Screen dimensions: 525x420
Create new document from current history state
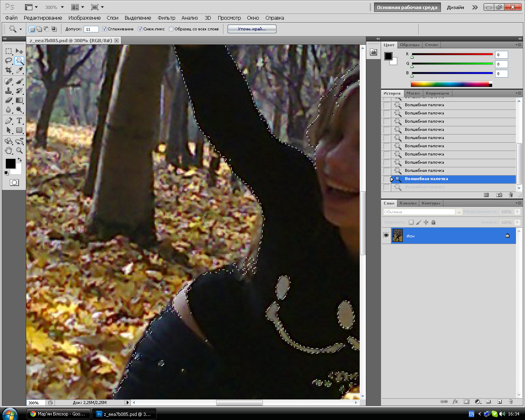tap(486, 195)
